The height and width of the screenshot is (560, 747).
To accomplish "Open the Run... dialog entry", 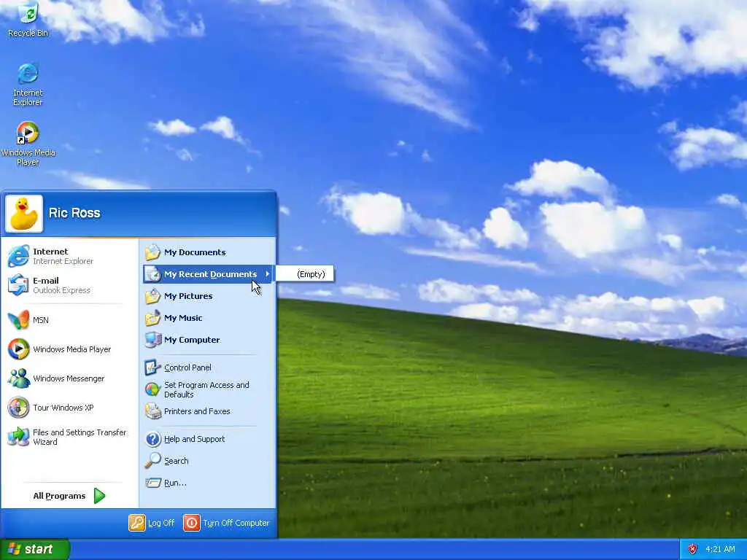I will [x=209, y=483].
